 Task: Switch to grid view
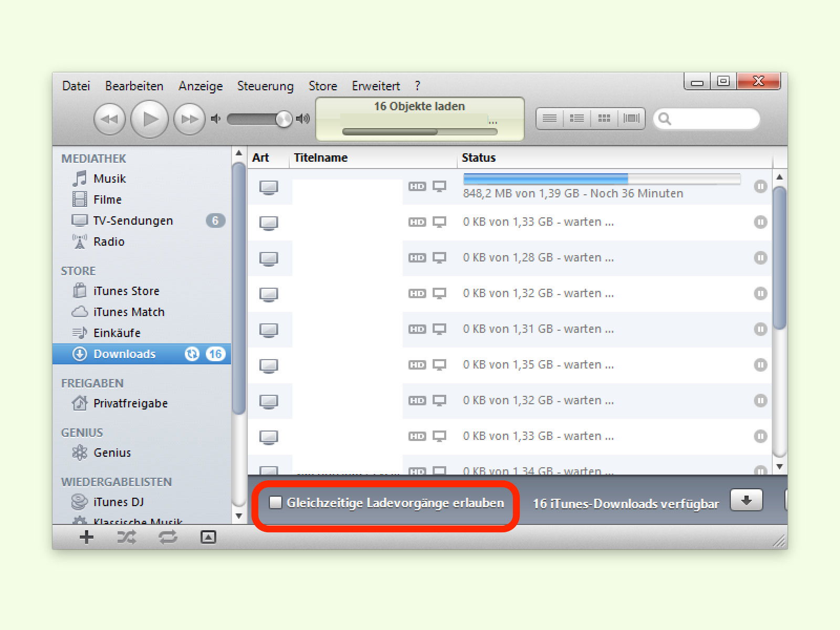(x=604, y=119)
